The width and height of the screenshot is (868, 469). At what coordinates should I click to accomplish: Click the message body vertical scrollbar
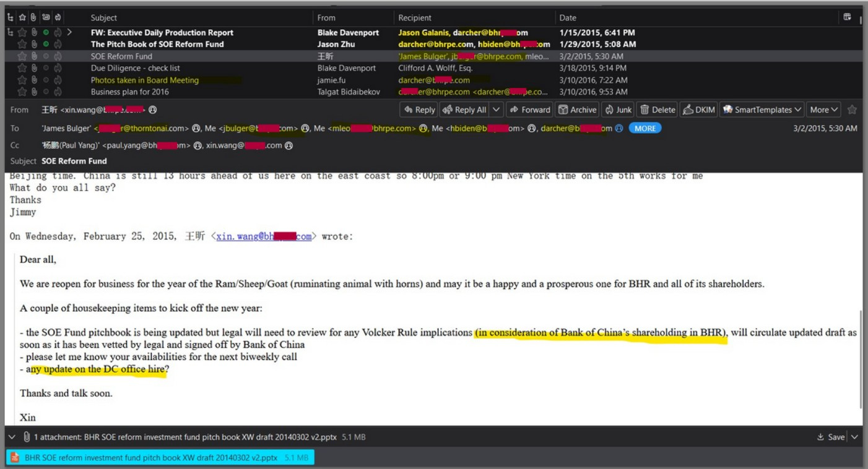coord(861,359)
